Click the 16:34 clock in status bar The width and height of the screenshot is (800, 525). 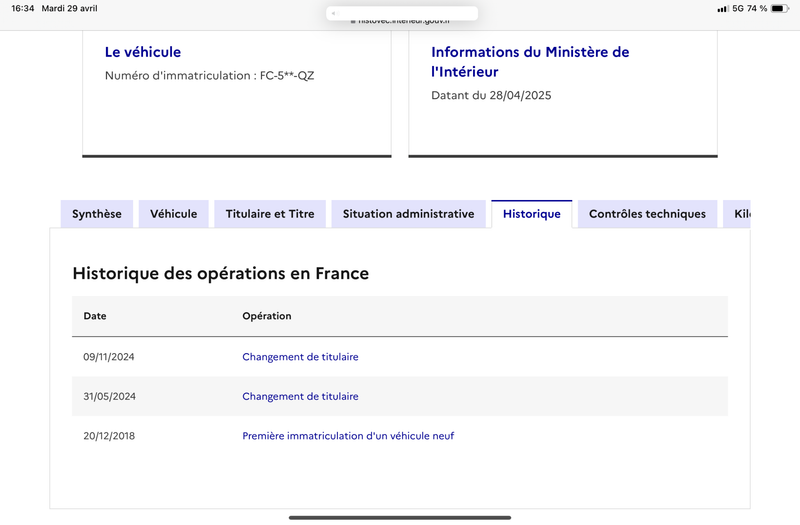pyautogui.click(x=22, y=8)
